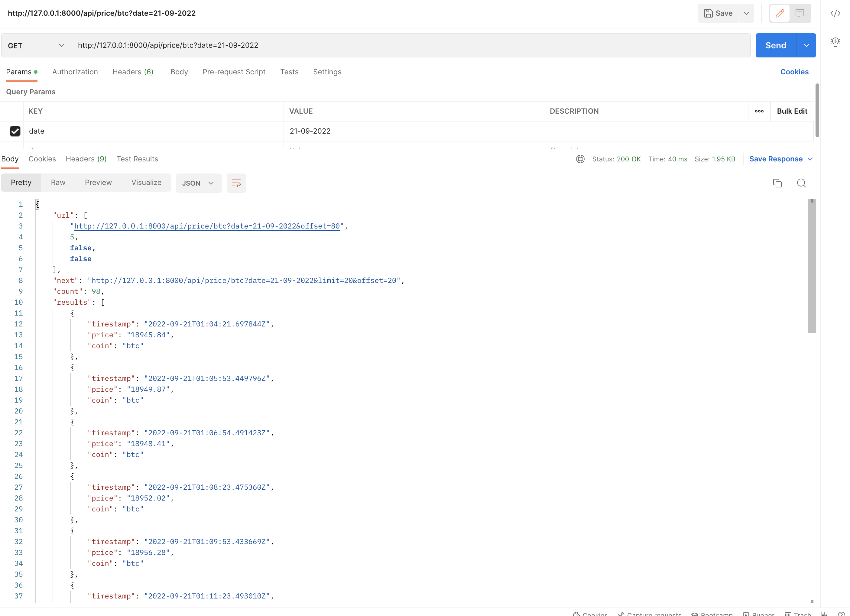Image resolution: width=850 pixels, height=616 pixels.
Task: Open the comments icon
Action: (x=800, y=13)
